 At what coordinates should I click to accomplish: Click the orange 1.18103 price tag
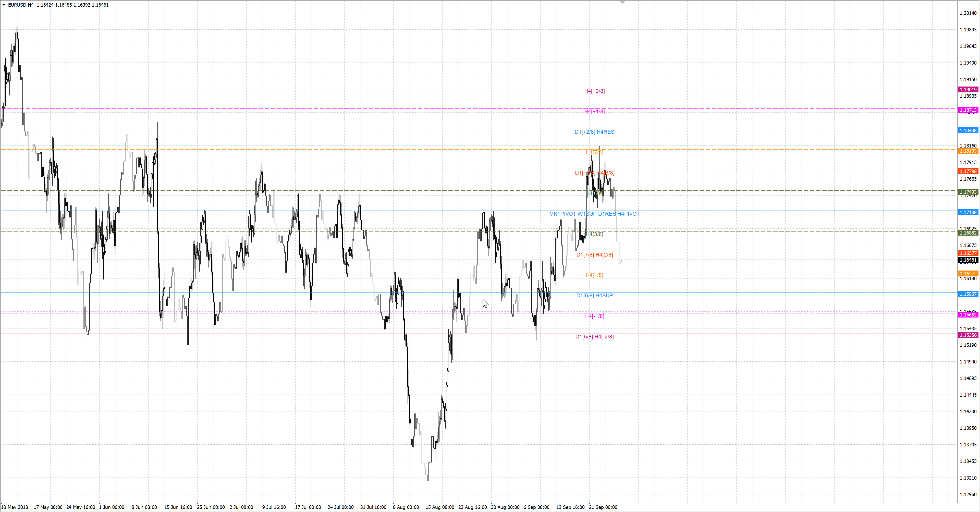click(x=968, y=151)
